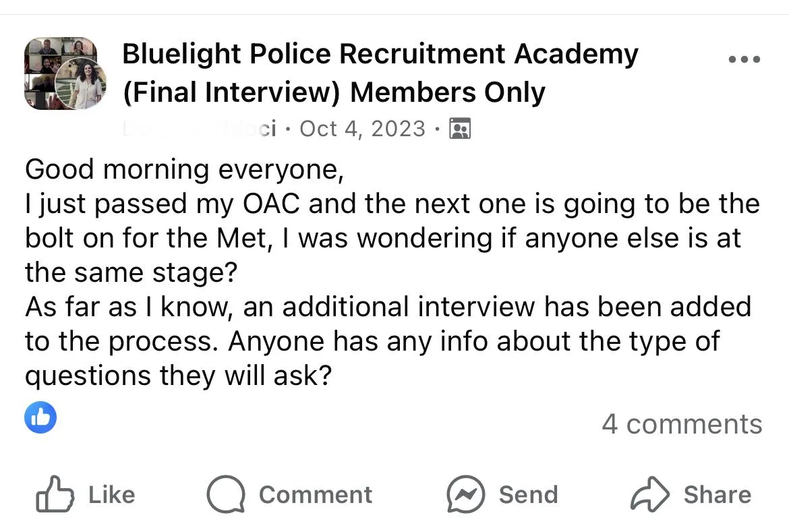Click the blurred author name
Screen dimensions: 789x532
tap(200, 129)
